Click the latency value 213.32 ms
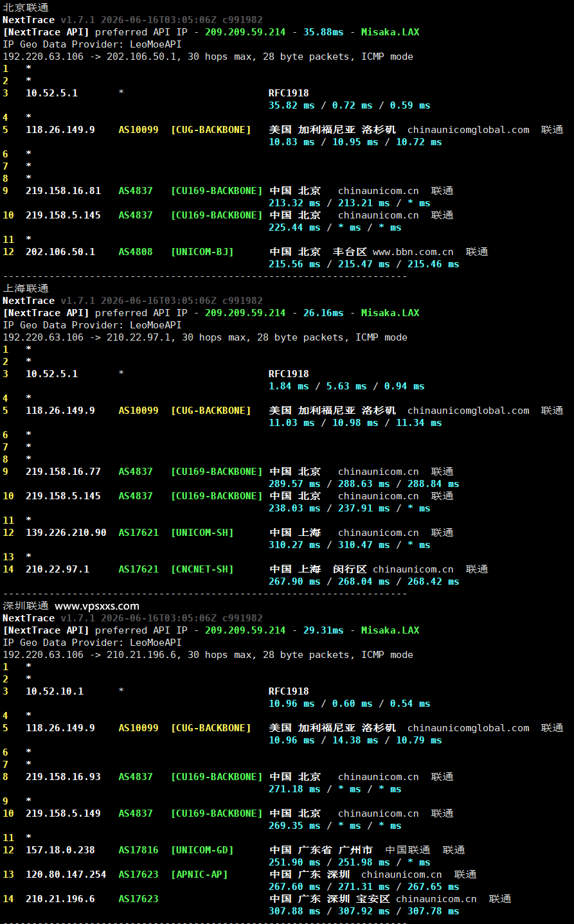The width and height of the screenshot is (574, 924). pyautogui.click(x=294, y=203)
